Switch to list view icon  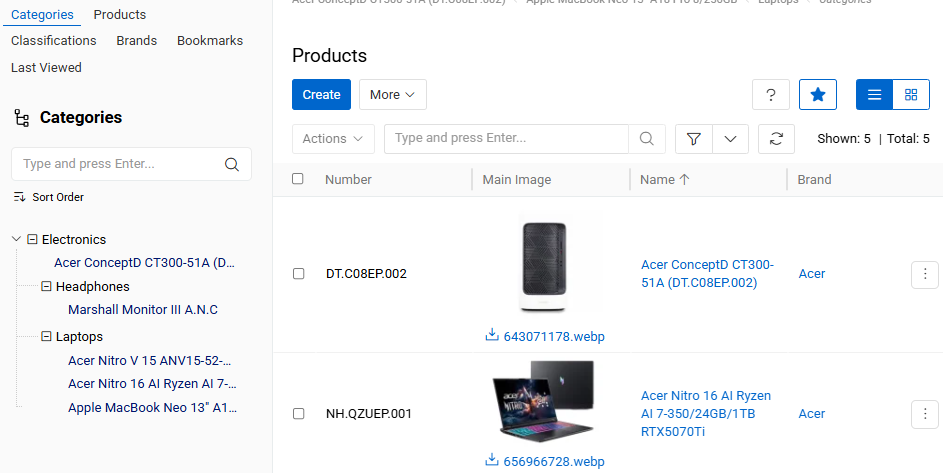tap(874, 94)
